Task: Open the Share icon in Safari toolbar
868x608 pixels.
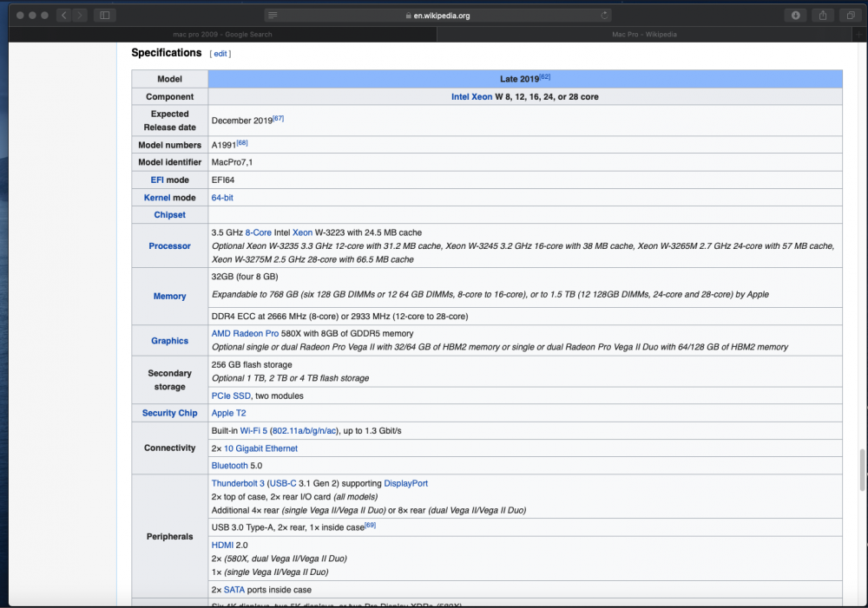Action: point(823,16)
